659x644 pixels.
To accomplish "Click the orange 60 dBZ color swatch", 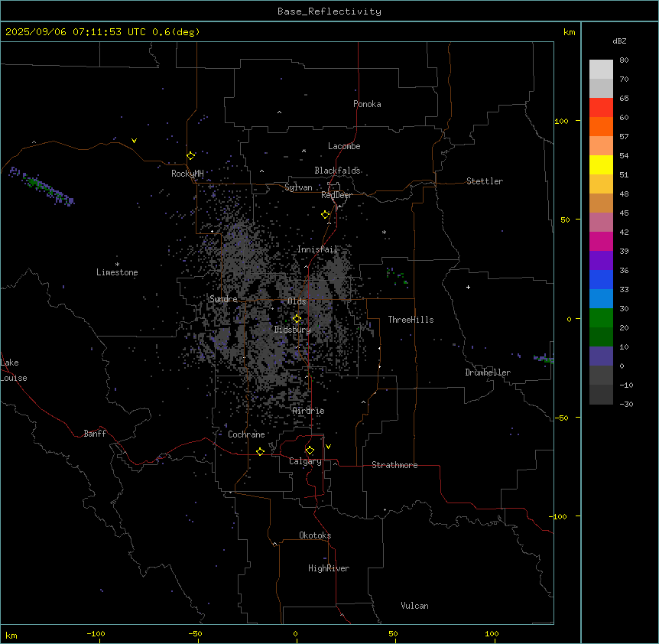I will (601, 126).
